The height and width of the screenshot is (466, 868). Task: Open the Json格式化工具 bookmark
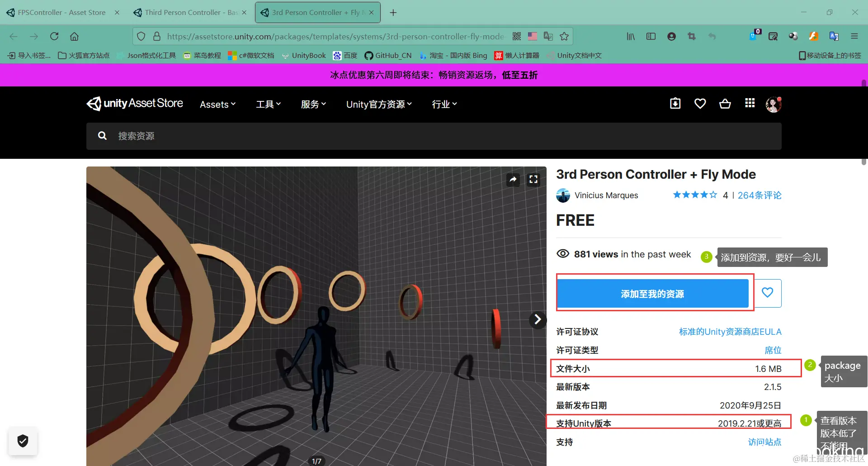146,55
